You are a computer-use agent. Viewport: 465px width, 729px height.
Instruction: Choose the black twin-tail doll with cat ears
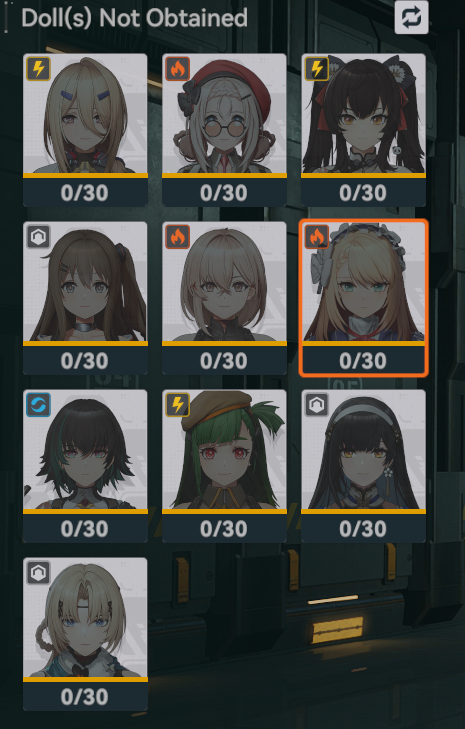coord(363,130)
